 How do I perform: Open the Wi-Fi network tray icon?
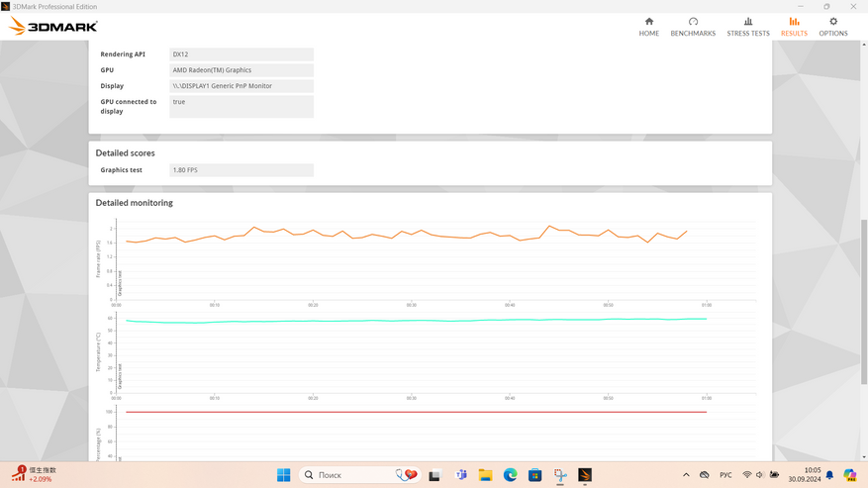[x=747, y=475]
